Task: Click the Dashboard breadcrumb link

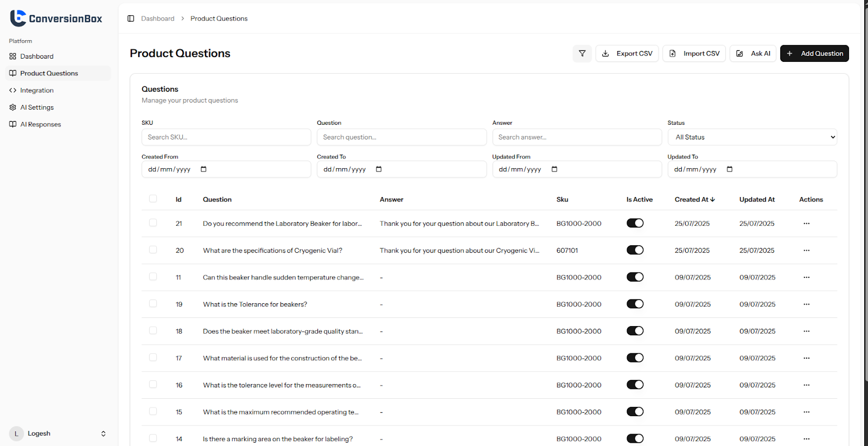Action: 158,18
